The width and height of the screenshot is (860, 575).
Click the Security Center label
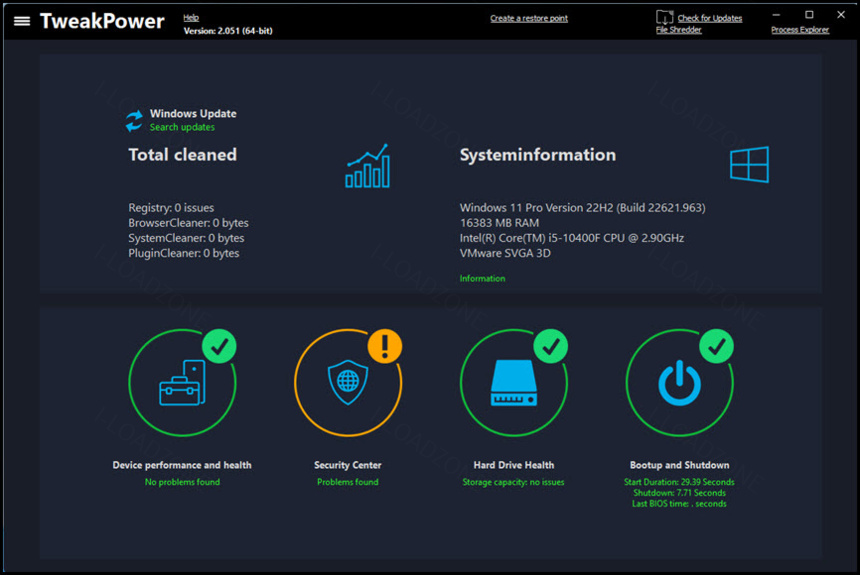click(348, 465)
